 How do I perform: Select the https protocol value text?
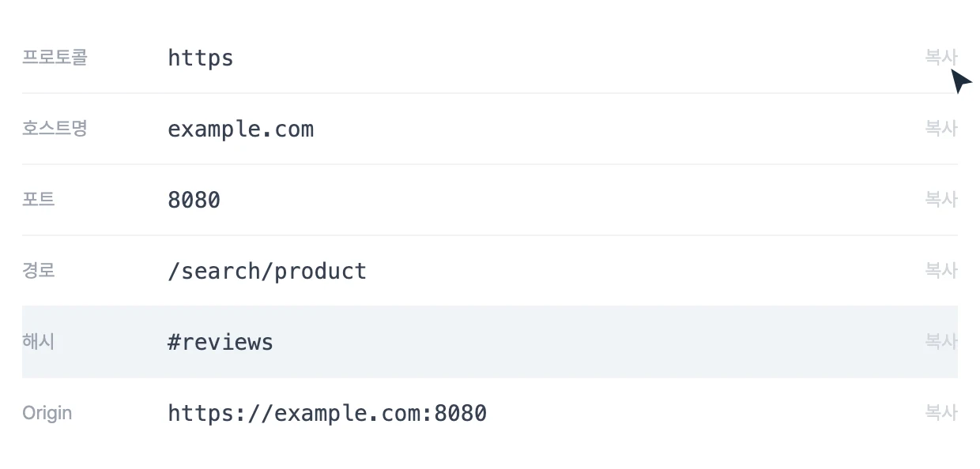click(201, 58)
